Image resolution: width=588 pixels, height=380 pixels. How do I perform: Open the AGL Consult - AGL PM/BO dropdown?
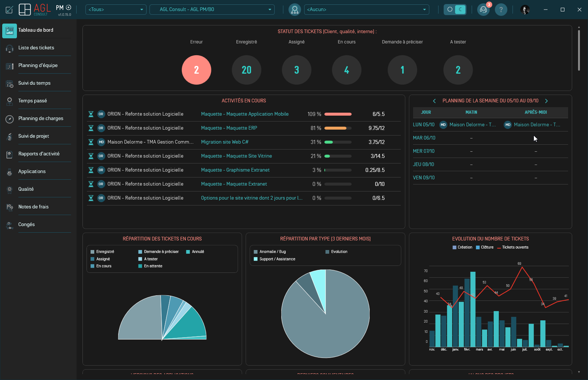pos(212,10)
